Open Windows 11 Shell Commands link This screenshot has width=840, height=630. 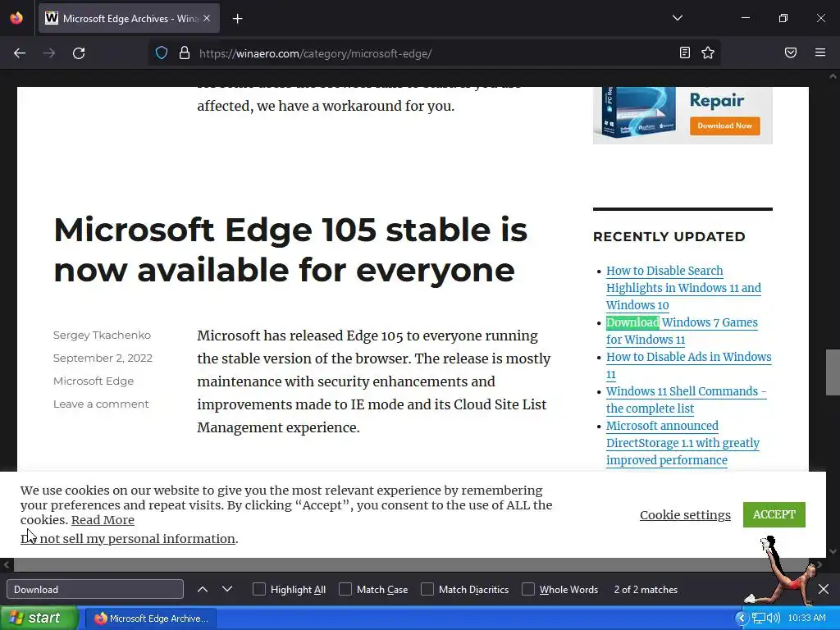(687, 399)
